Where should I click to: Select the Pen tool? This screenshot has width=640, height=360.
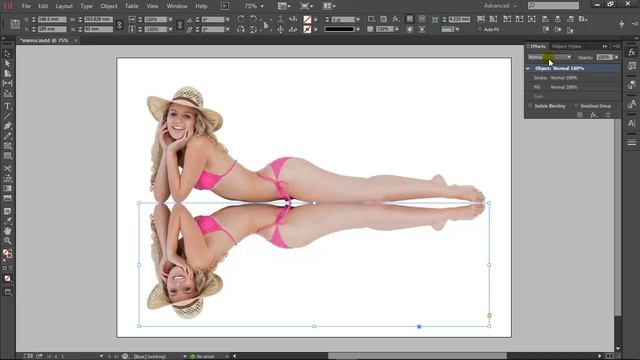[x=7, y=126]
